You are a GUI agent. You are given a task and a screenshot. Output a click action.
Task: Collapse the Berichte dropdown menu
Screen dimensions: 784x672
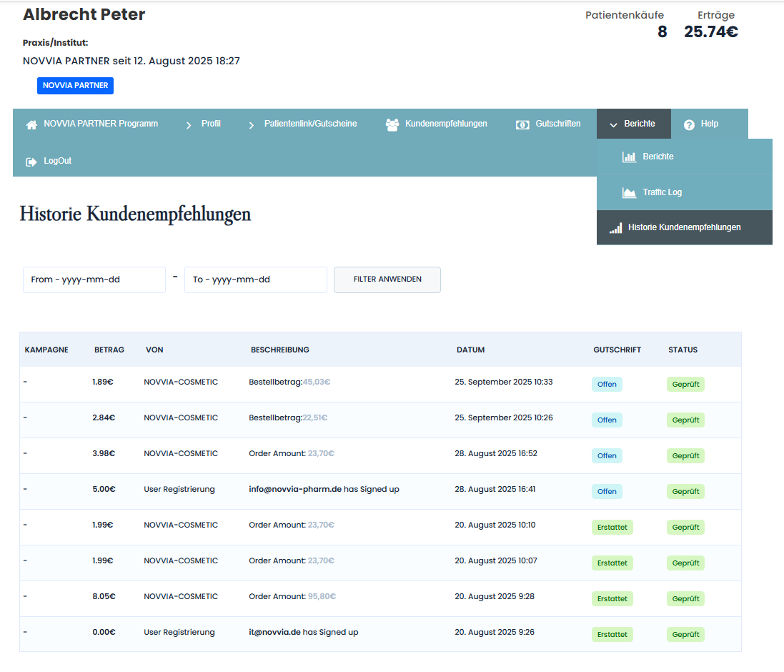coord(633,124)
